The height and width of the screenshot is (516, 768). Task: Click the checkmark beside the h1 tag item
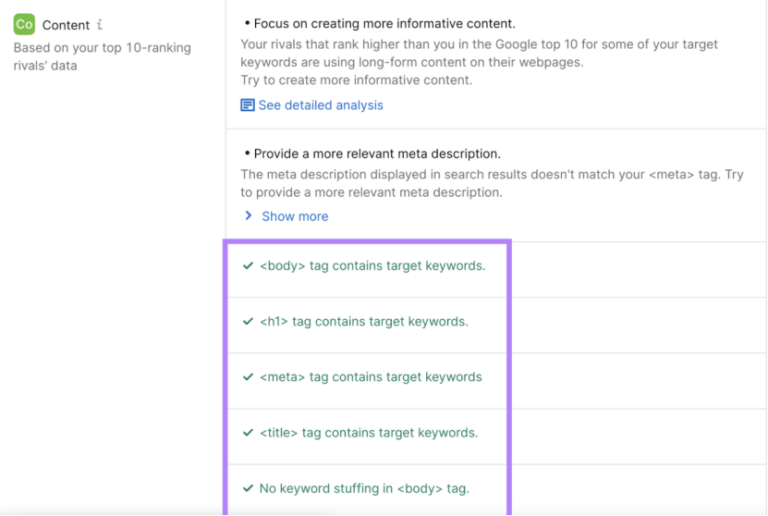point(248,322)
